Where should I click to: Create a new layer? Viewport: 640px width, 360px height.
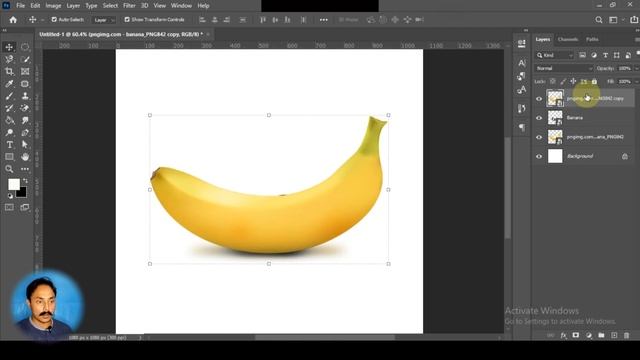coord(614,336)
